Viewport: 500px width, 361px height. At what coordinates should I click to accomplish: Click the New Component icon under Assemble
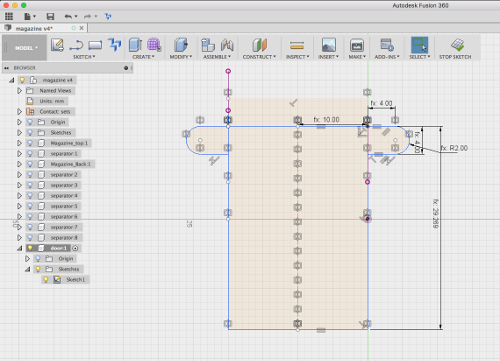(208, 45)
